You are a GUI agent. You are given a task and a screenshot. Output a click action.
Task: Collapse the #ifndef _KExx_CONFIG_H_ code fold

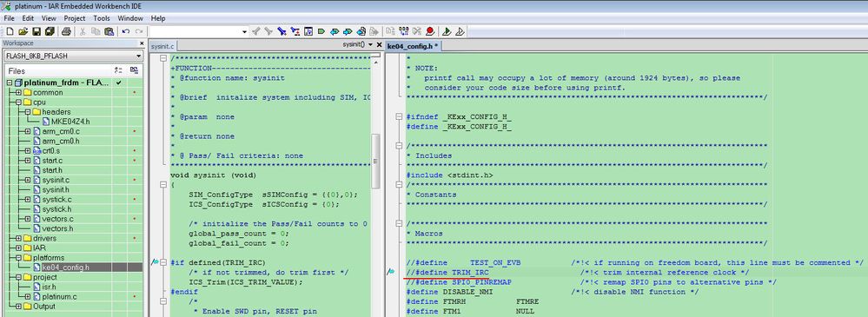(x=399, y=116)
